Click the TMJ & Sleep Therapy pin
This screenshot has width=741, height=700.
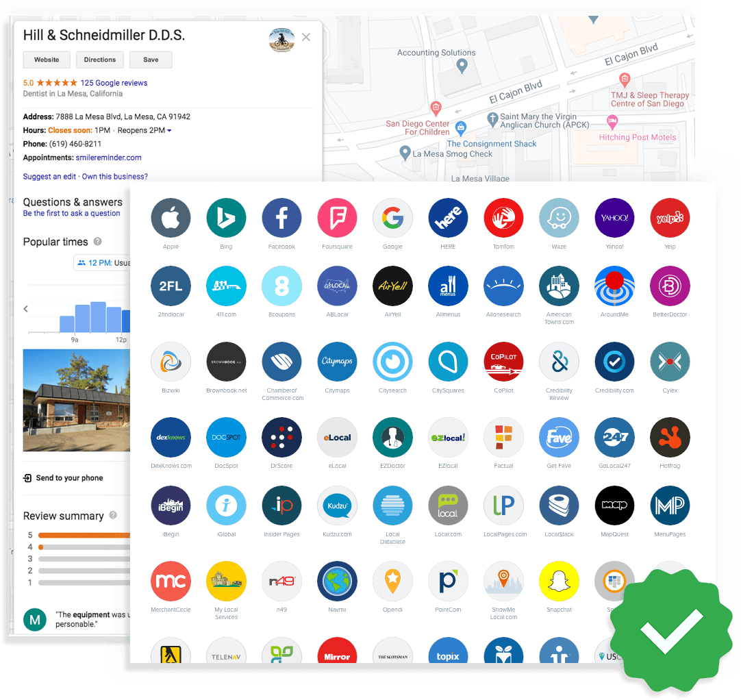click(x=625, y=80)
